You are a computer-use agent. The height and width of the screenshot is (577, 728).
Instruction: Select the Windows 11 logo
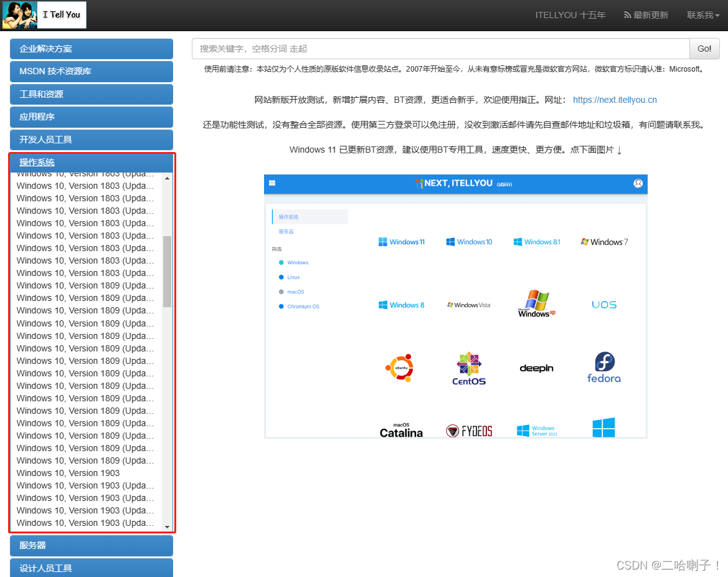(402, 242)
